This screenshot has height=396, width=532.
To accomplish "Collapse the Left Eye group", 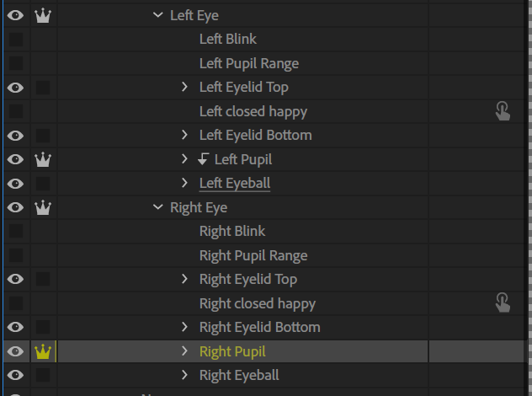I will coord(157,15).
